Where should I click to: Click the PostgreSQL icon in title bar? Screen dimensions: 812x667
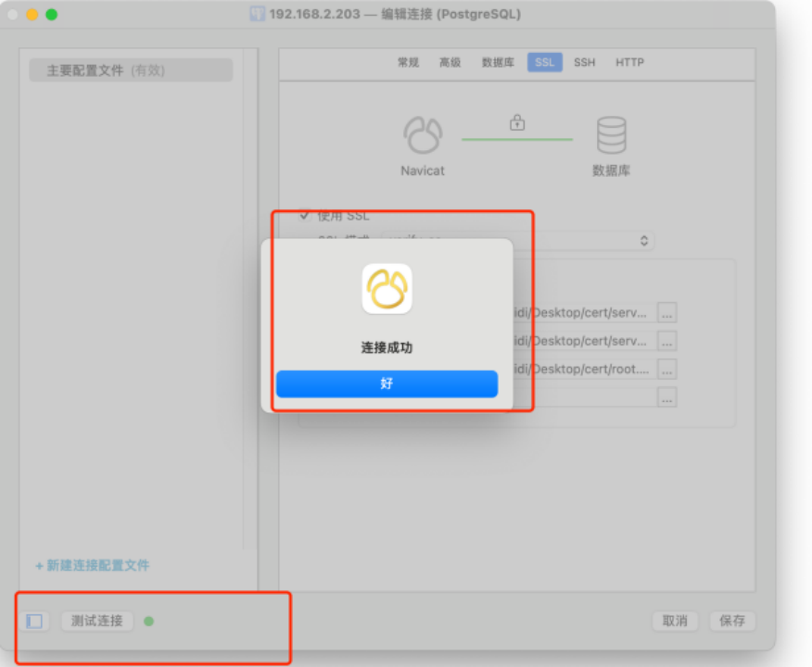point(257,14)
